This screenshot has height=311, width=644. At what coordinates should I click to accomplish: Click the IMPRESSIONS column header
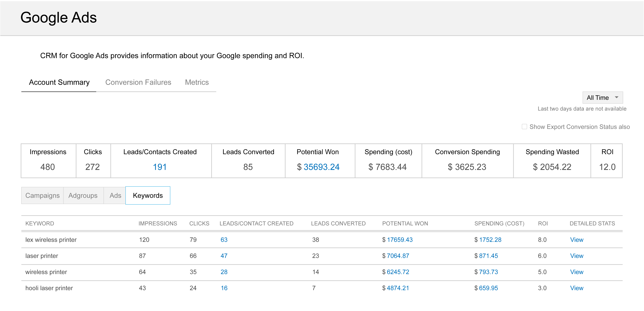click(158, 224)
